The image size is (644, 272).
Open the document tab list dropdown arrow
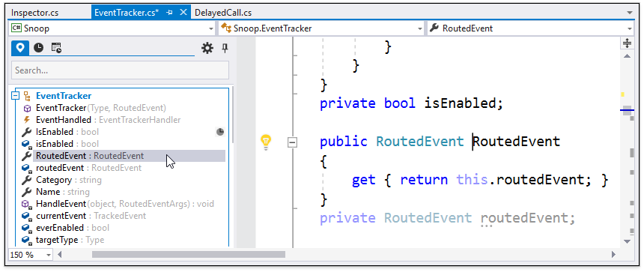point(630,13)
